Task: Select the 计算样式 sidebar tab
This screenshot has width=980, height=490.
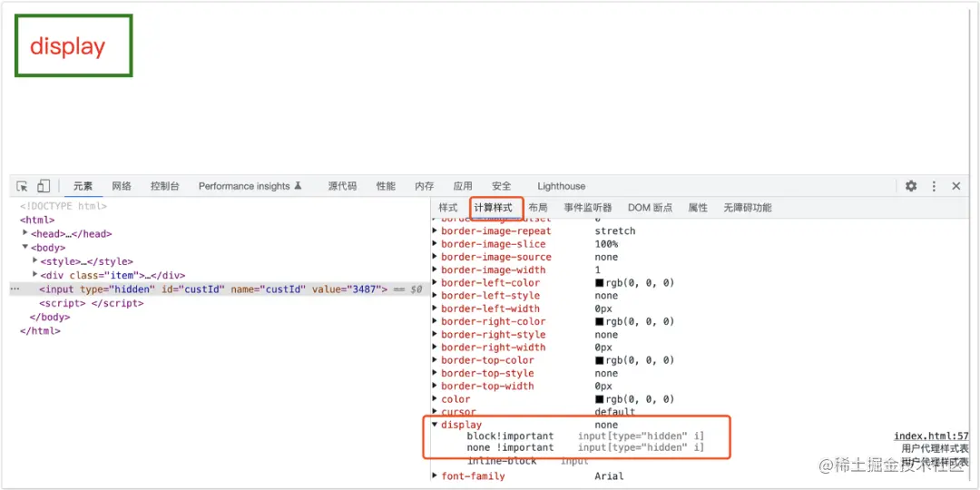Action: click(493, 208)
